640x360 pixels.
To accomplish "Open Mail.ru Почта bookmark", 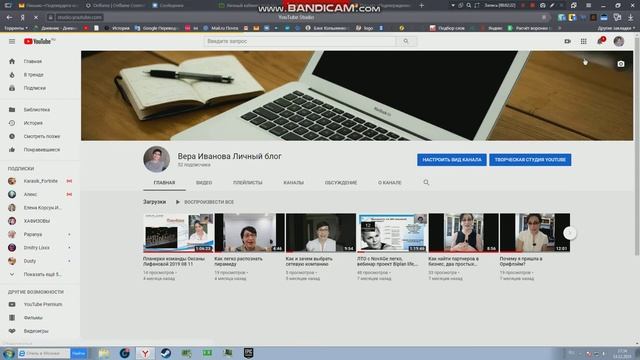I will tap(221, 28).
